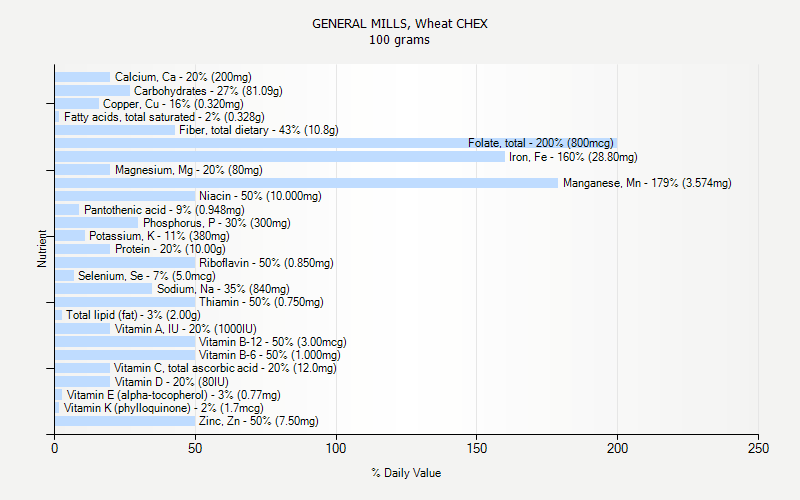800x500 pixels.
Task: Click the 'Thiamin - 50% (0.750mg)' label
Action: 261,302
